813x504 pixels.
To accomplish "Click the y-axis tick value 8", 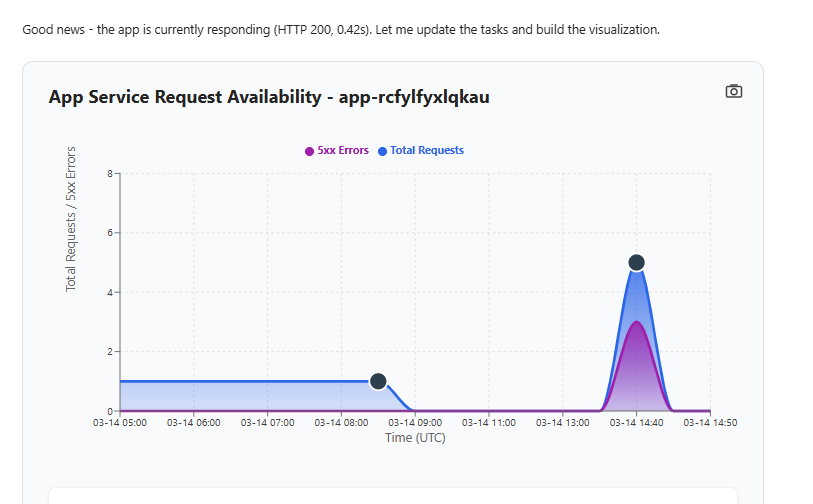I will tap(112, 173).
